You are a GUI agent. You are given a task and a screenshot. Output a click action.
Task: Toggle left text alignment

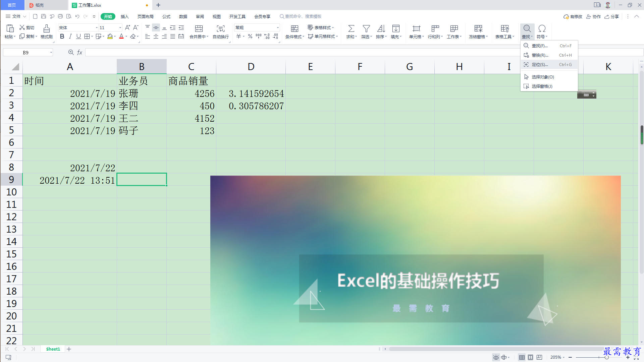click(x=148, y=37)
